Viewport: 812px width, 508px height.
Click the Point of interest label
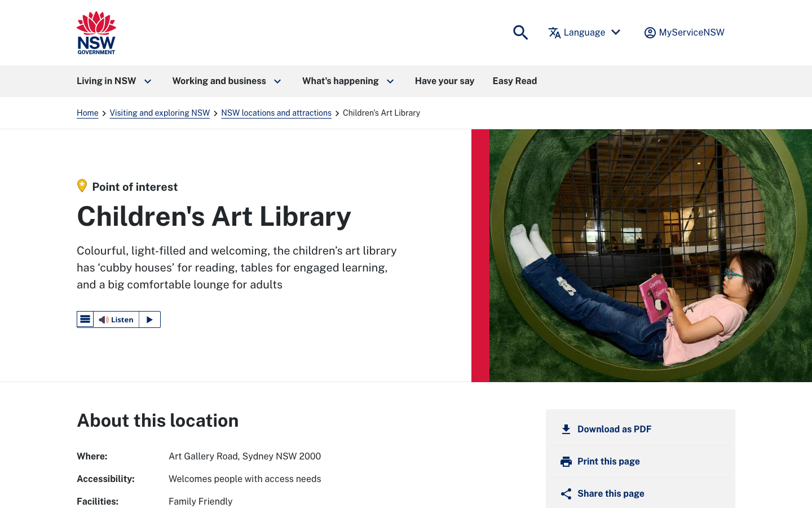pos(135,187)
